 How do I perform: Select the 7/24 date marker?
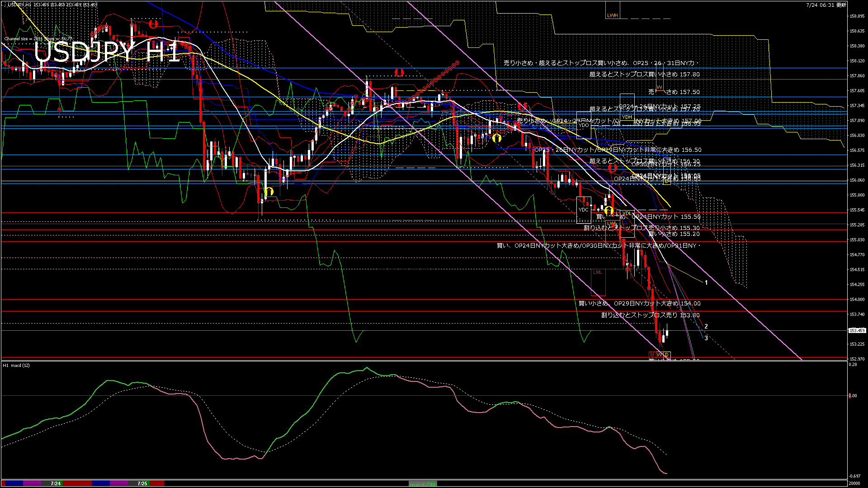point(56,483)
